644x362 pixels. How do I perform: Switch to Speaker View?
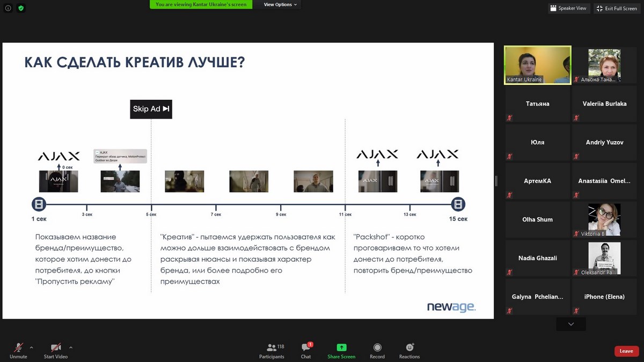click(x=569, y=8)
